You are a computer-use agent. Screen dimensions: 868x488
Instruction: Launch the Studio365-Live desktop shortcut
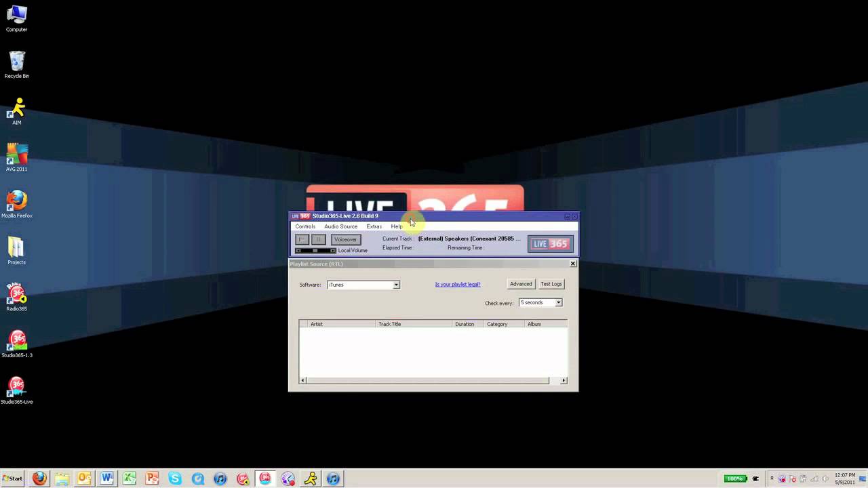(x=16, y=390)
